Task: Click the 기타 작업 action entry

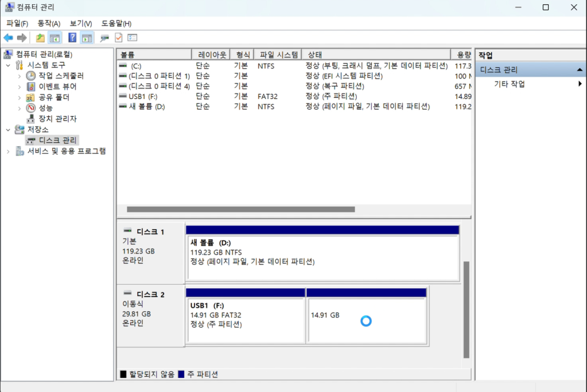Action: click(x=509, y=84)
